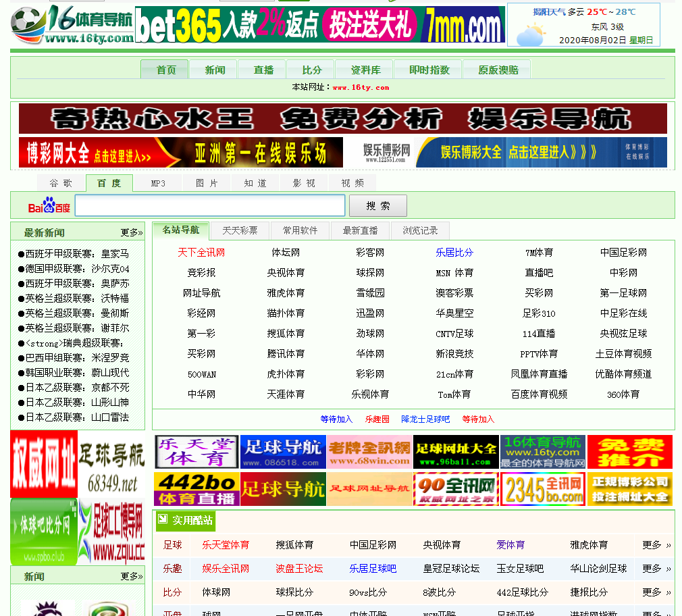This screenshot has height=616, width=682.
Task: Open the 68349.net 足球导航 sidebar ad
Action: point(111,464)
